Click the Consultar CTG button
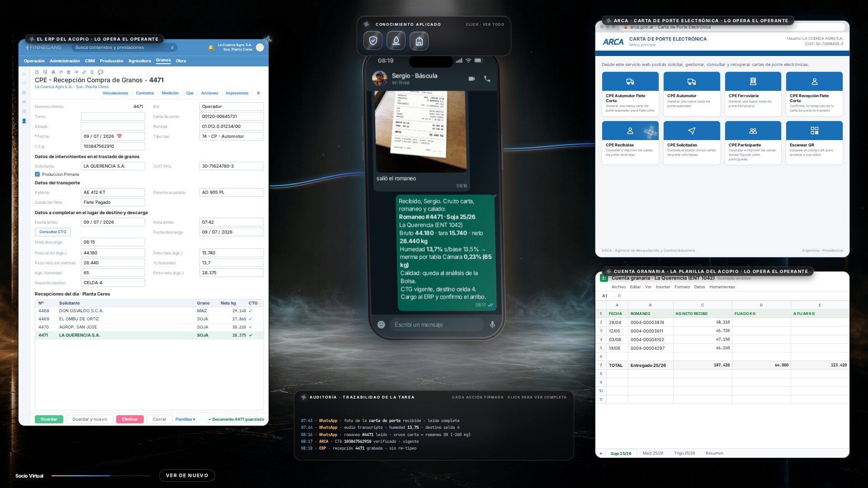The width and height of the screenshot is (868, 488). [x=52, y=232]
